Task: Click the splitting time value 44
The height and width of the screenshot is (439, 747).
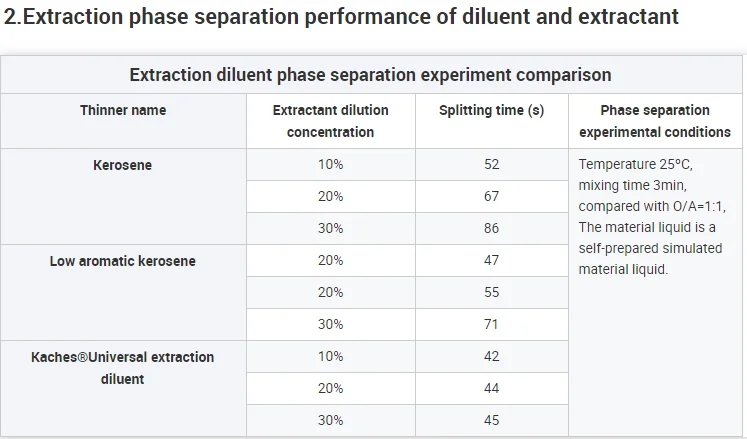Action: [491, 389]
